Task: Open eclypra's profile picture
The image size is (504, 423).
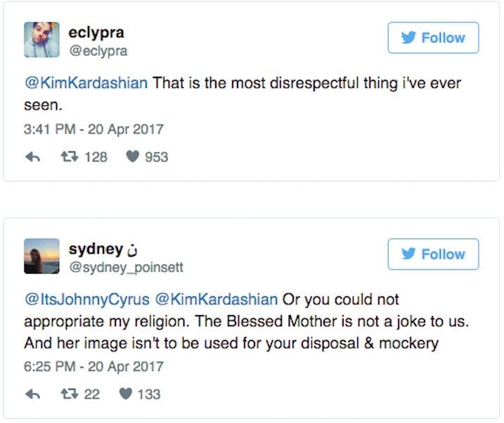Action: click(x=41, y=39)
